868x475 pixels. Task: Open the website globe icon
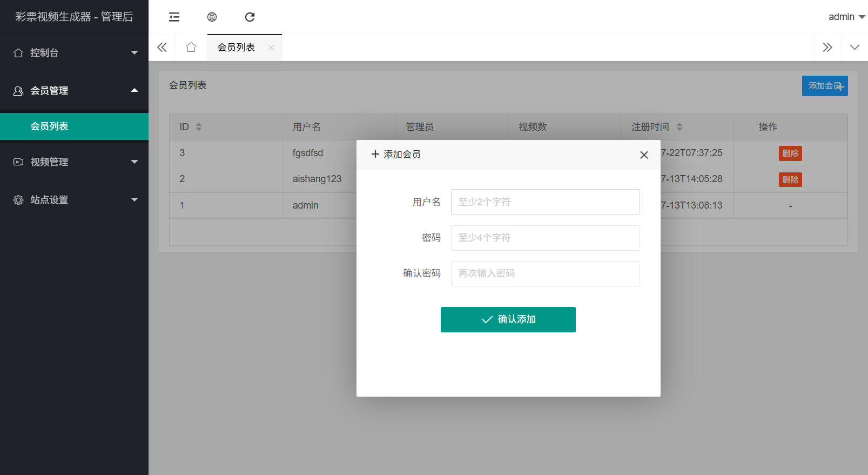pyautogui.click(x=212, y=17)
